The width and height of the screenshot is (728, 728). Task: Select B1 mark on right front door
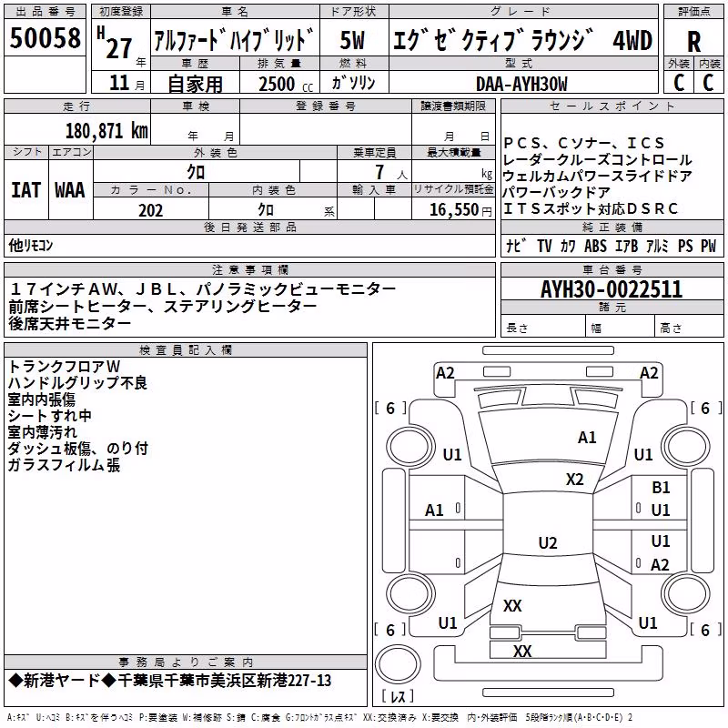pyautogui.click(x=661, y=488)
